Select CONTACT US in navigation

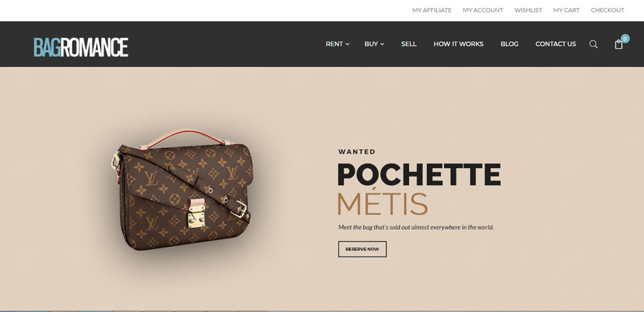tap(556, 44)
